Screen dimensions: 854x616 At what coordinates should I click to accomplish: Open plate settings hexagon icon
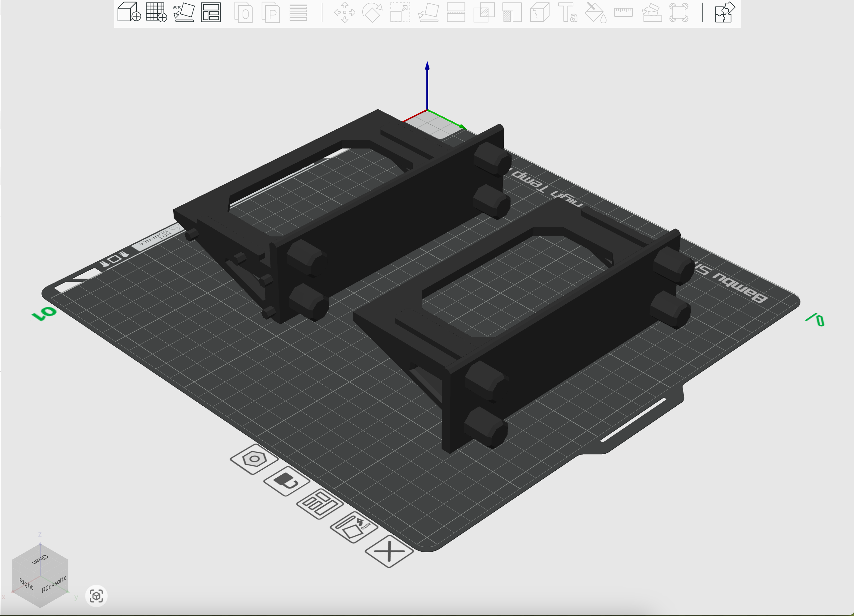pos(254,459)
